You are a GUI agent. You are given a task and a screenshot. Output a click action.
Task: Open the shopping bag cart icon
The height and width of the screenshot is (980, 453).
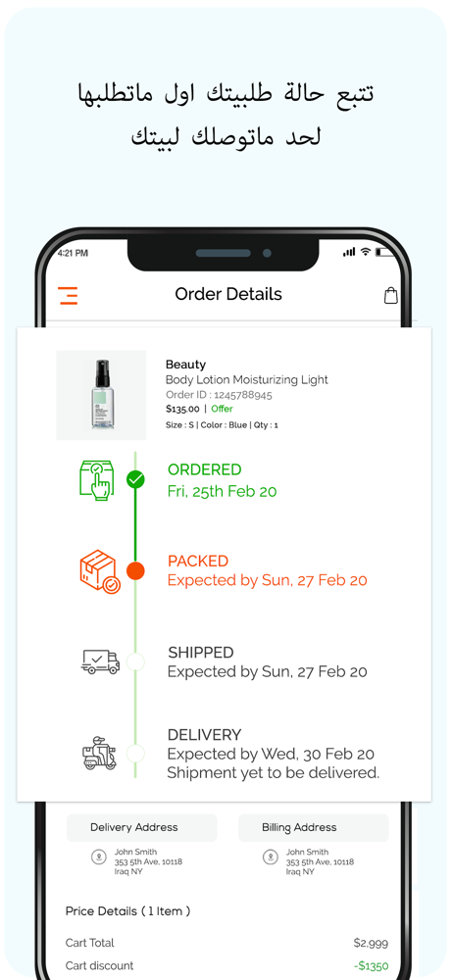click(x=390, y=295)
